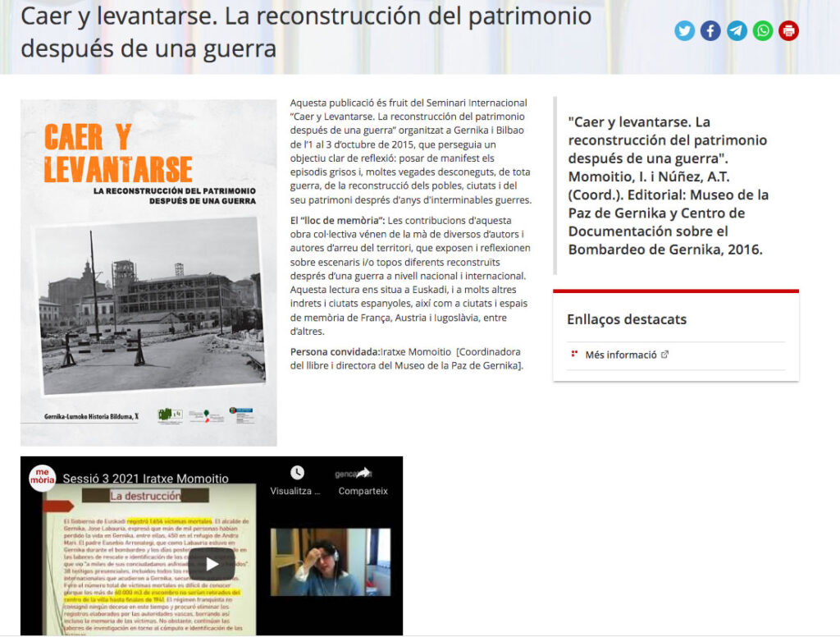
Task: Open the Més informació link
Action: coord(620,355)
